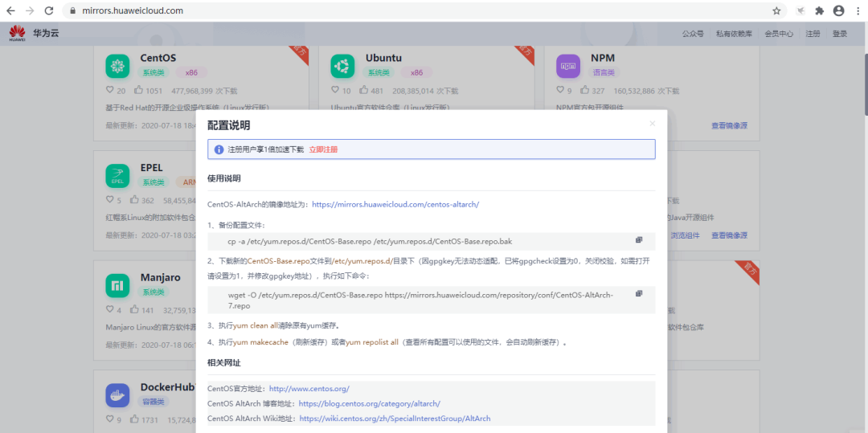
Task: Click the 立即注册 link
Action: [x=323, y=149]
